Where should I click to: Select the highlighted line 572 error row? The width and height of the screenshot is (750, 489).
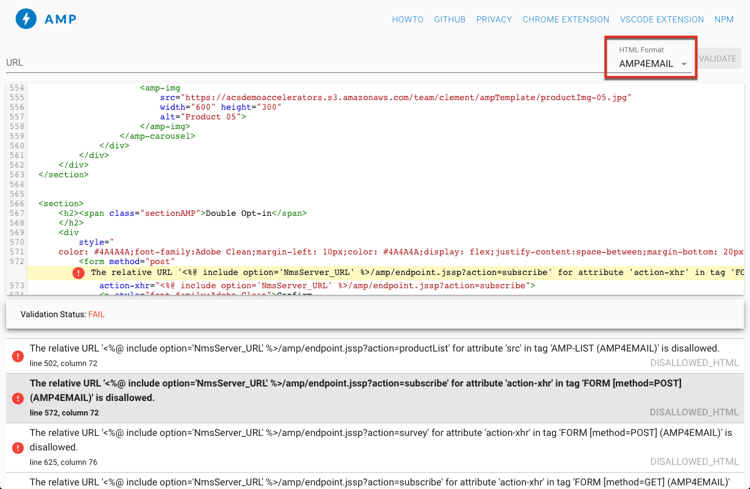click(x=375, y=398)
